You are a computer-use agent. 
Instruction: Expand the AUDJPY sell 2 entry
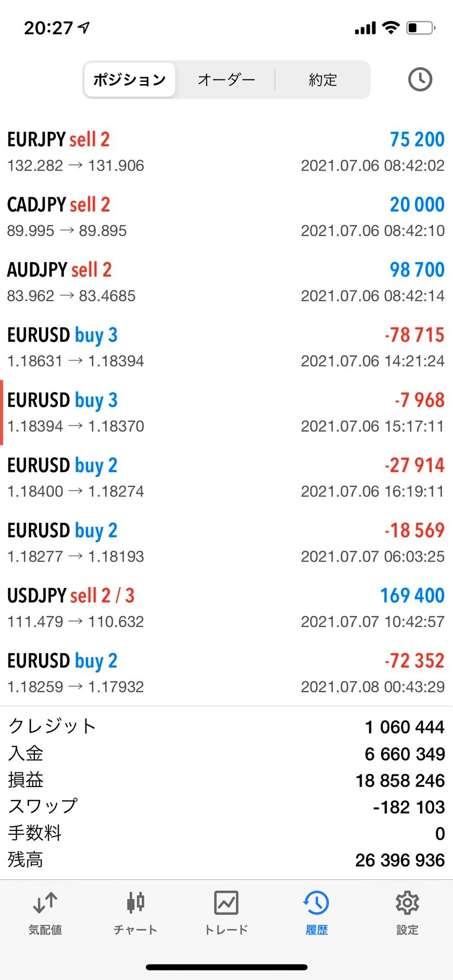click(x=226, y=282)
